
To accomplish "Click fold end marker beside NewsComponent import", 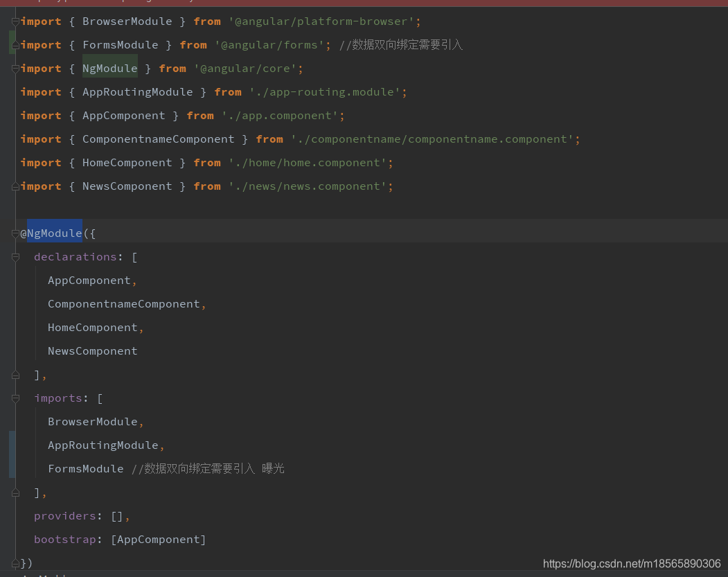I will [15, 186].
